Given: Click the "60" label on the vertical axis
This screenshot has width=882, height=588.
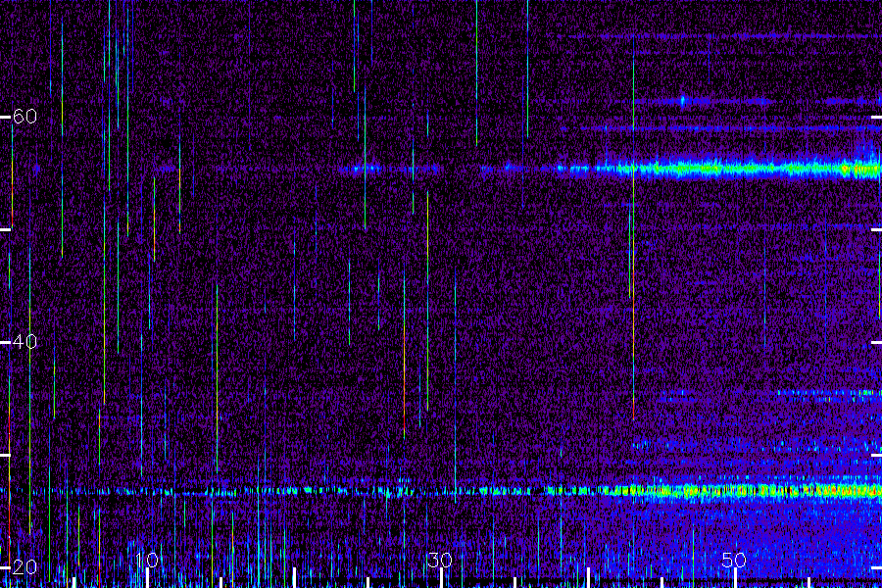Looking at the screenshot, I should [x=24, y=117].
